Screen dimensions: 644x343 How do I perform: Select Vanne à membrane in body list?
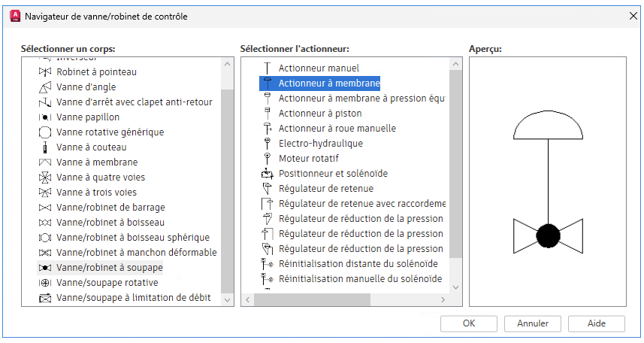point(97,162)
